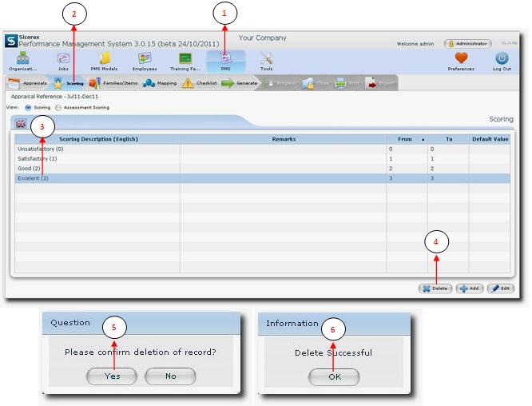This screenshot has height=406, width=532.
Task: Open the Tools module icon
Action: click(267, 59)
